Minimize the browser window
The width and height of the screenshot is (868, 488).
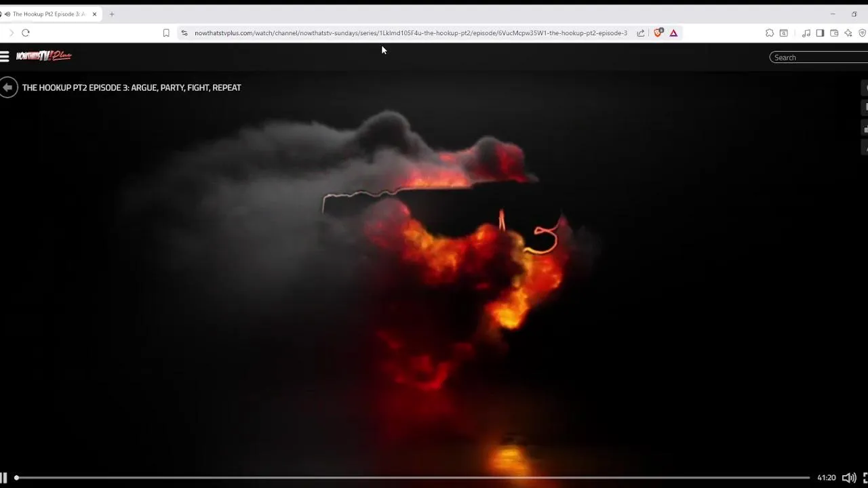click(833, 14)
